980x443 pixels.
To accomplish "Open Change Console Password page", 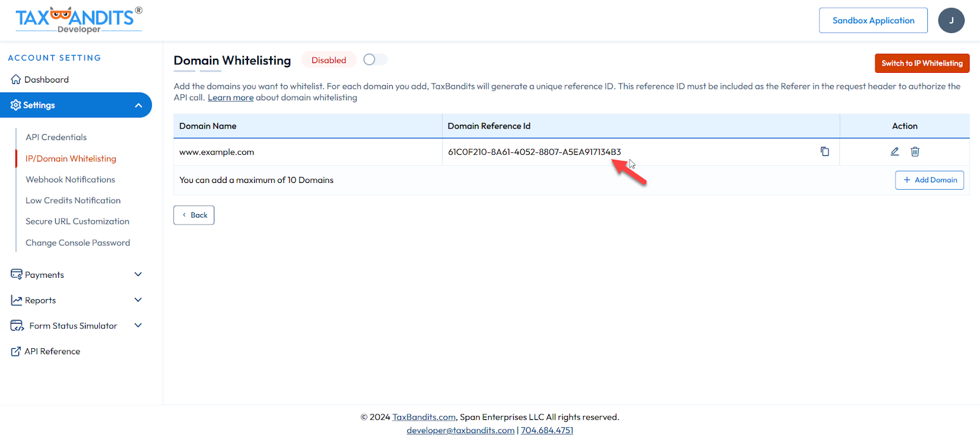I will coord(78,243).
